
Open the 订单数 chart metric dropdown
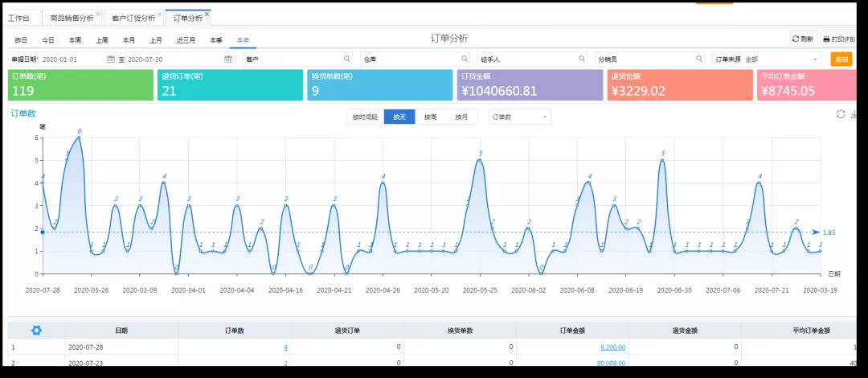click(x=520, y=117)
